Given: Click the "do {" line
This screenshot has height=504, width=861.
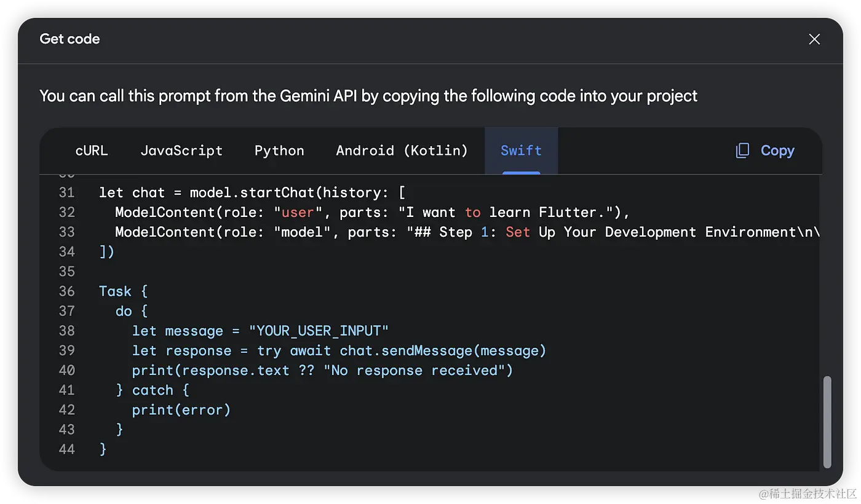Looking at the screenshot, I should (132, 310).
